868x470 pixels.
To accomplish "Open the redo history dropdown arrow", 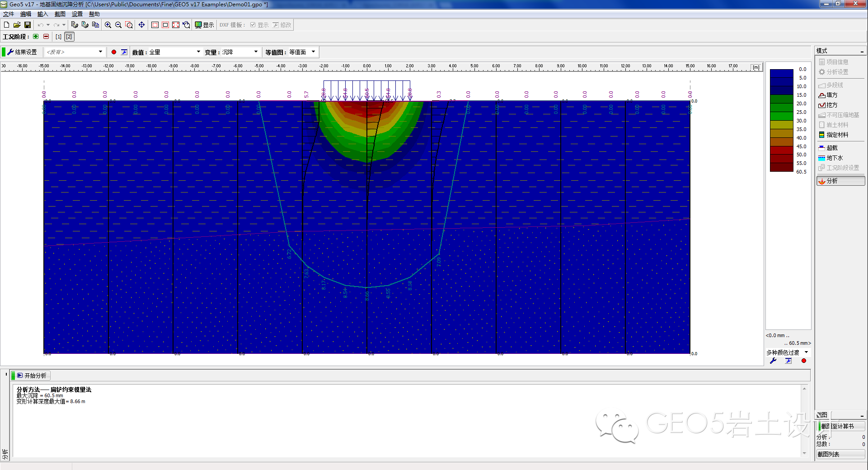I will 64,25.
